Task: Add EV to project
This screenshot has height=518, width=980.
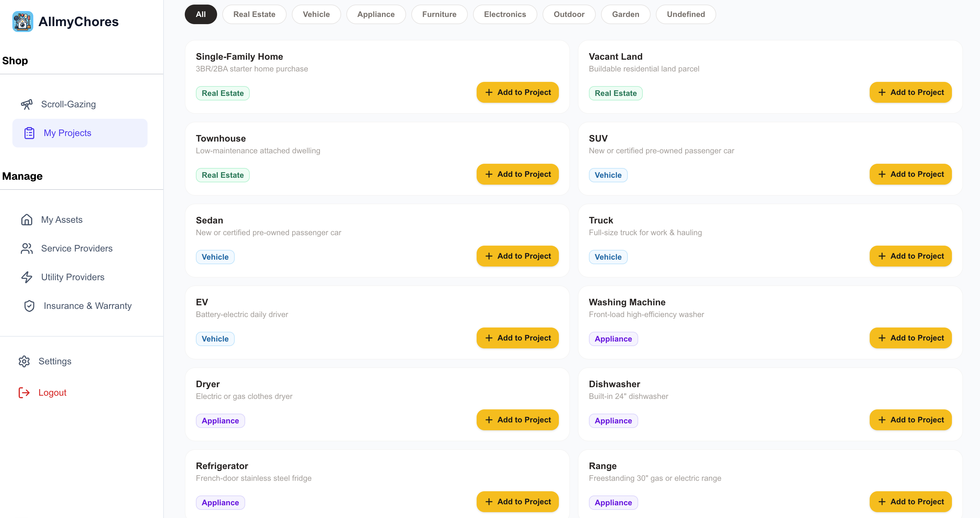Action: click(517, 338)
